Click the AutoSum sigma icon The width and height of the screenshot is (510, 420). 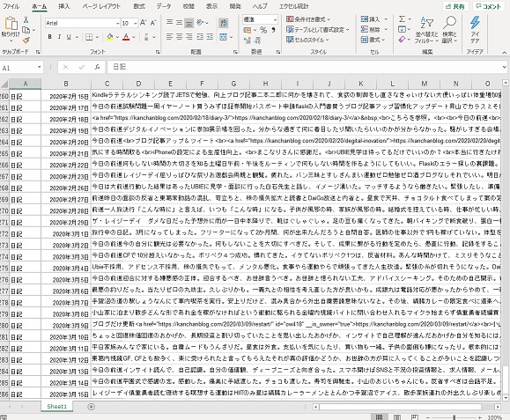pos(403,19)
